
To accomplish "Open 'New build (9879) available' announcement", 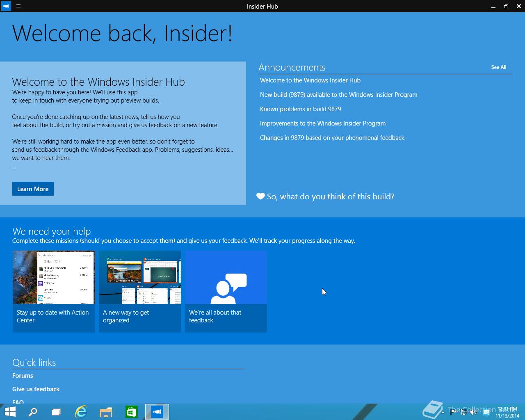I will pos(338,95).
